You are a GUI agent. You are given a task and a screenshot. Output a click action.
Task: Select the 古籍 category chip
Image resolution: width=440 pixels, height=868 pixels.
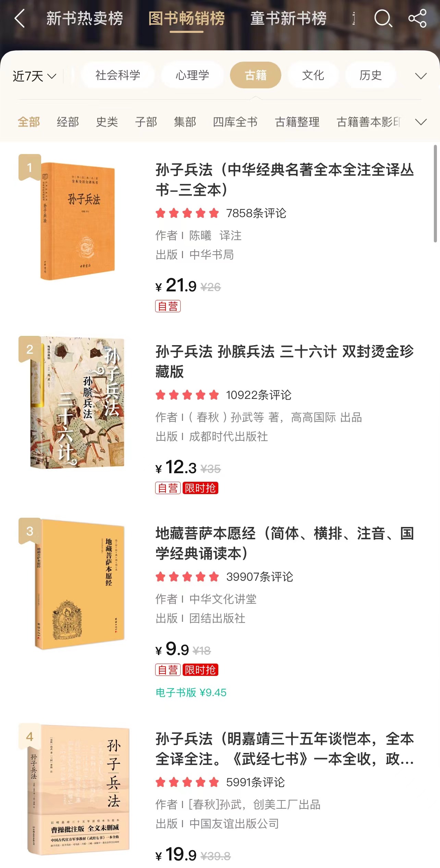coord(256,75)
